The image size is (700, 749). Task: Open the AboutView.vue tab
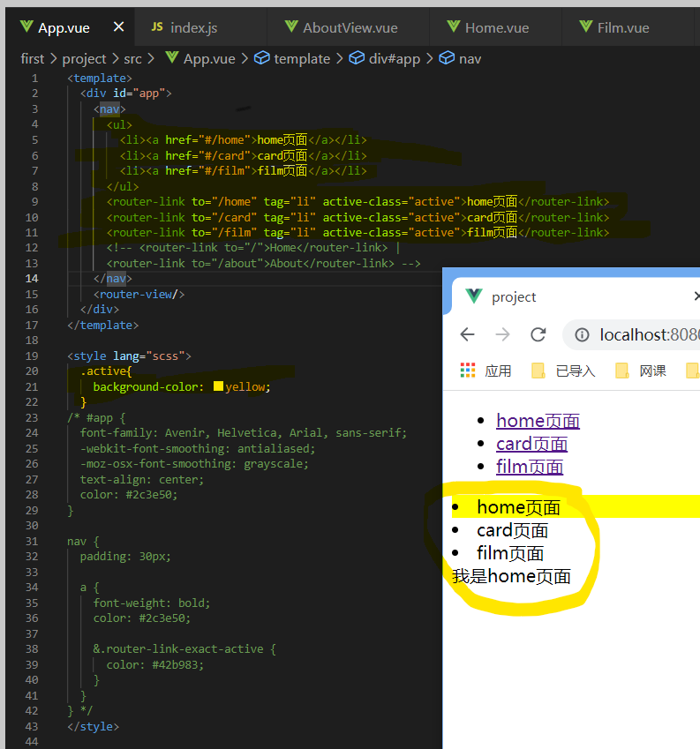coord(350,27)
